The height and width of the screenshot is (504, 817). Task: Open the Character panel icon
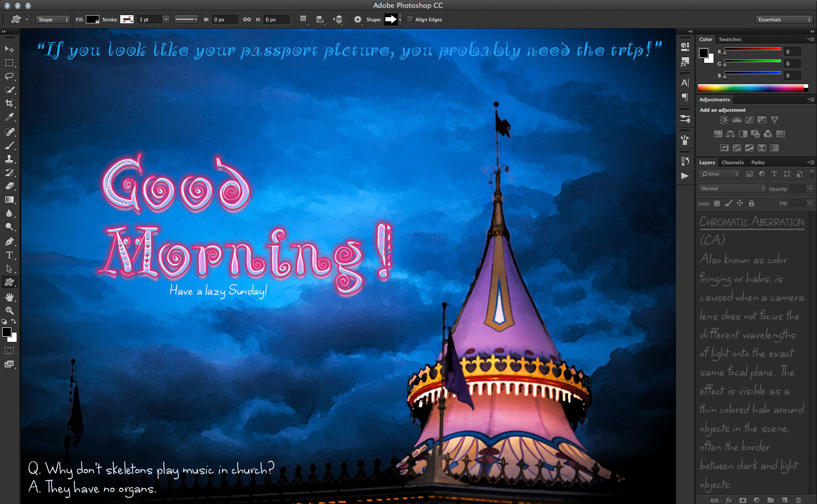685,83
